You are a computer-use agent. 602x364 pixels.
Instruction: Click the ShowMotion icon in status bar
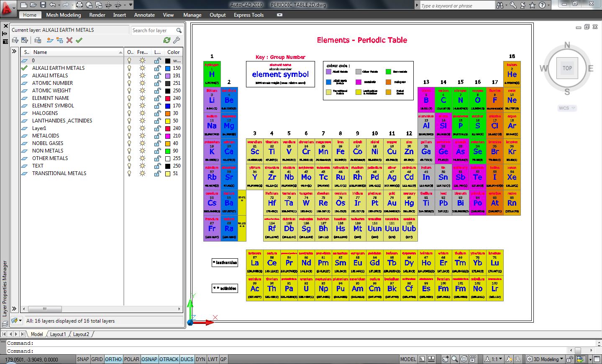pos(473,359)
